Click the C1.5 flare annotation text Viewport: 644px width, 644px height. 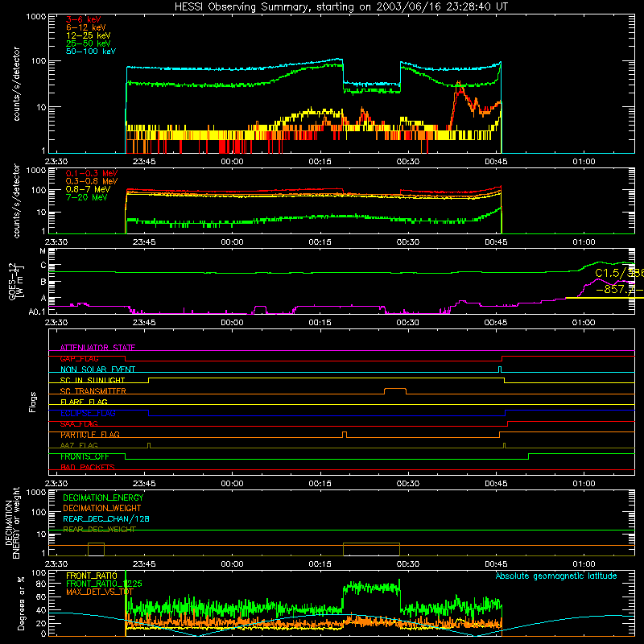click(x=619, y=273)
